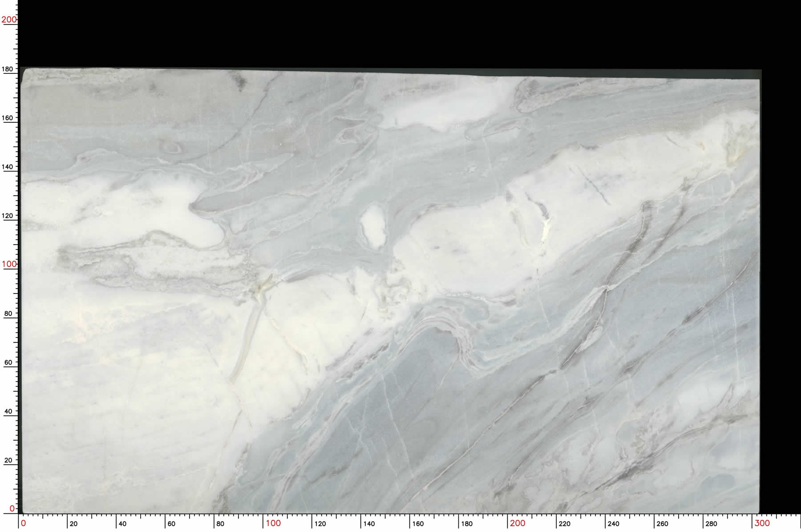Click the red 100 mark on horizontal ruler
This screenshot has width=801, height=532.
coord(273,523)
